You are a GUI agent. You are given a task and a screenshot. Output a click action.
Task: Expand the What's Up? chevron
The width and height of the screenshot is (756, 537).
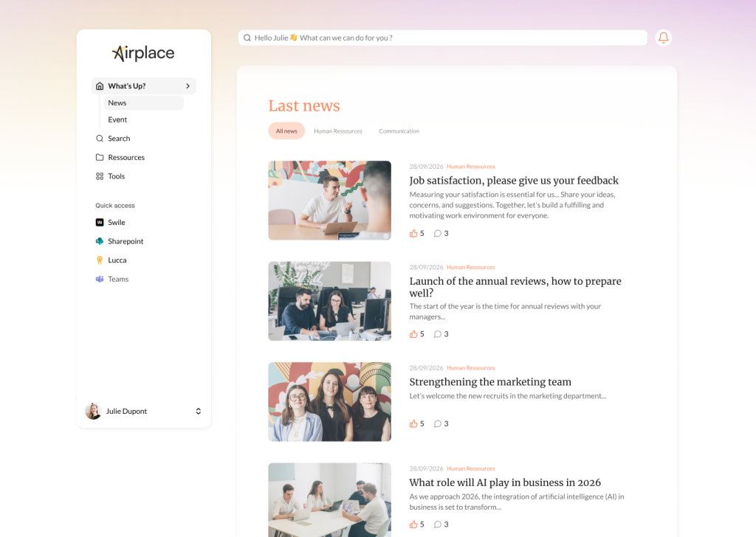pyautogui.click(x=188, y=86)
